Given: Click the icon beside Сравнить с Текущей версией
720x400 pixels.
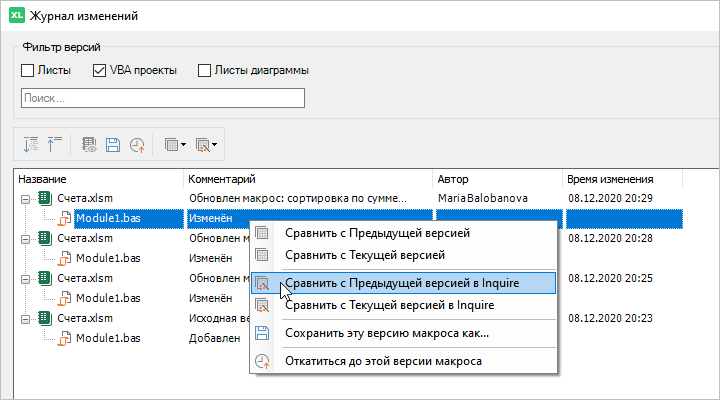Looking at the screenshot, I should coord(262,255).
